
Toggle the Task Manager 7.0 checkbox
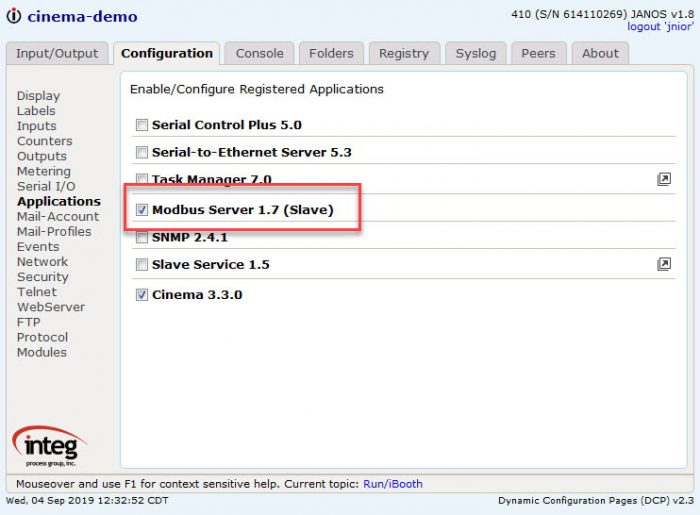pos(142,179)
